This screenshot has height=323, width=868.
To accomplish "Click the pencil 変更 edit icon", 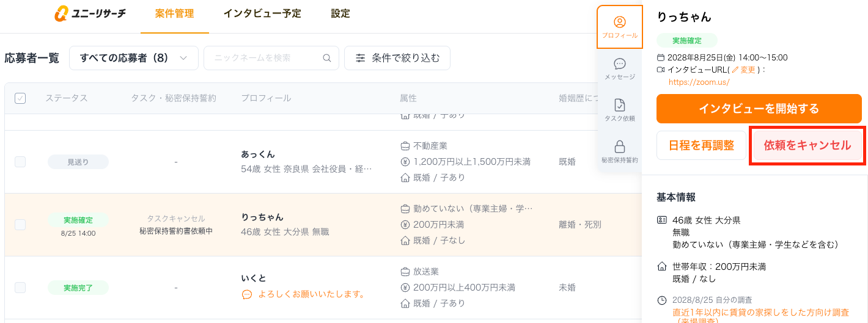I will pyautogui.click(x=735, y=70).
